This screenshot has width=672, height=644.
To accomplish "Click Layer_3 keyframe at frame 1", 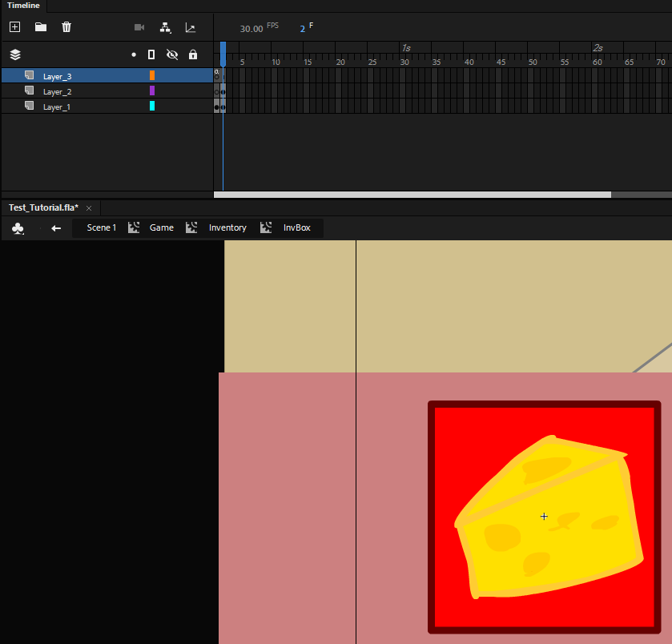I will 217,75.
